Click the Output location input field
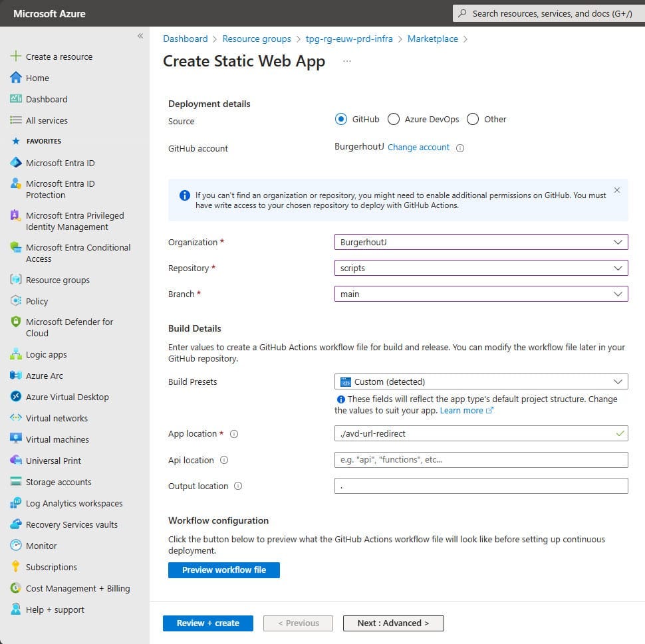 (481, 485)
